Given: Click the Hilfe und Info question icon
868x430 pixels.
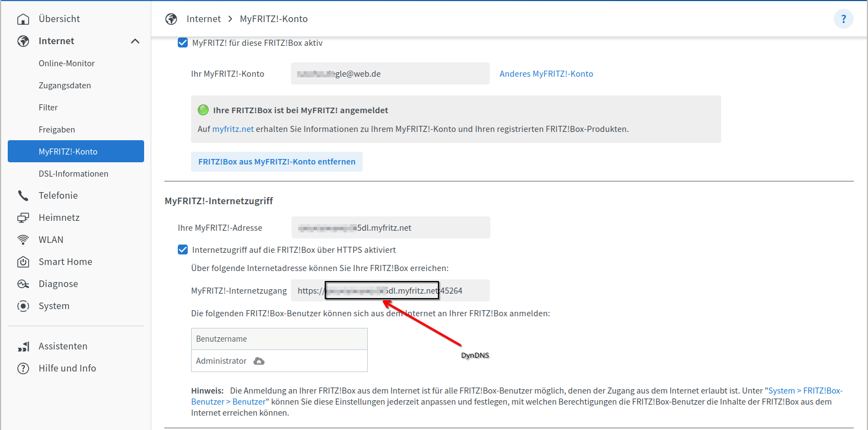Looking at the screenshot, I should point(23,368).
